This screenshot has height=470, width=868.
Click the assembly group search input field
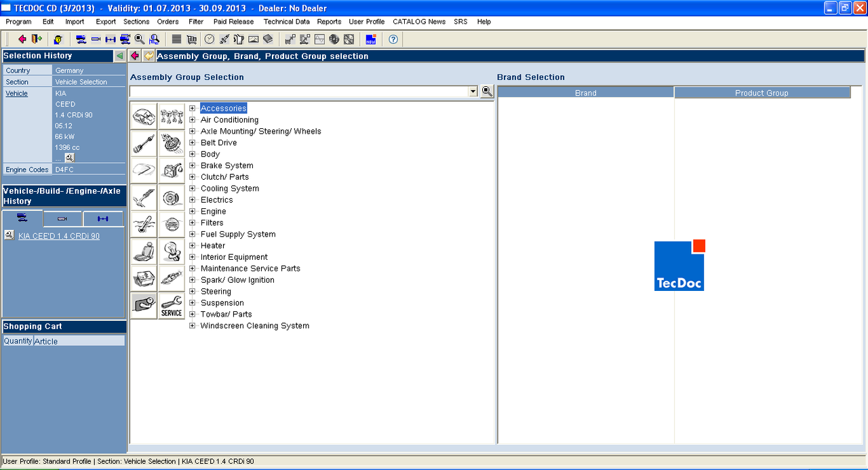coord(299,92)
